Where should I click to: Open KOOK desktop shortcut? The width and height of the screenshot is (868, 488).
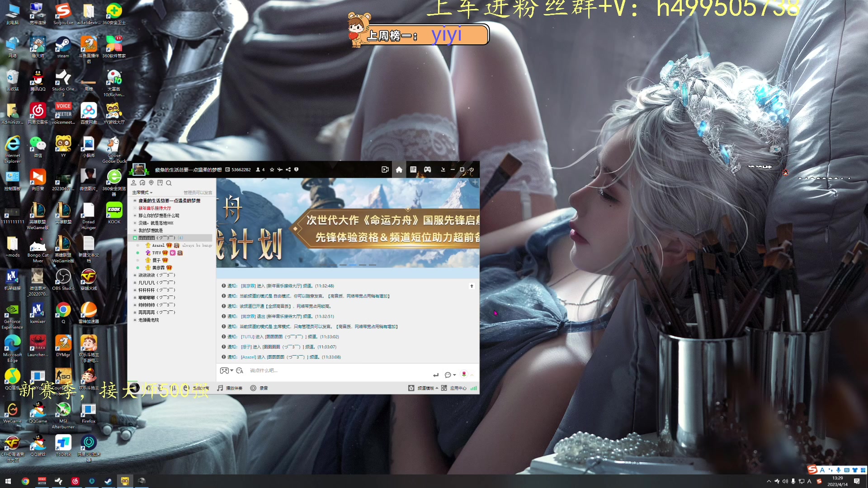pos(114,213)
